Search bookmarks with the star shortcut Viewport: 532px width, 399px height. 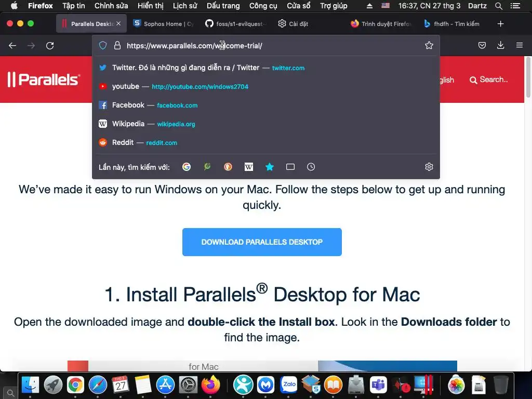click(270, 167)
